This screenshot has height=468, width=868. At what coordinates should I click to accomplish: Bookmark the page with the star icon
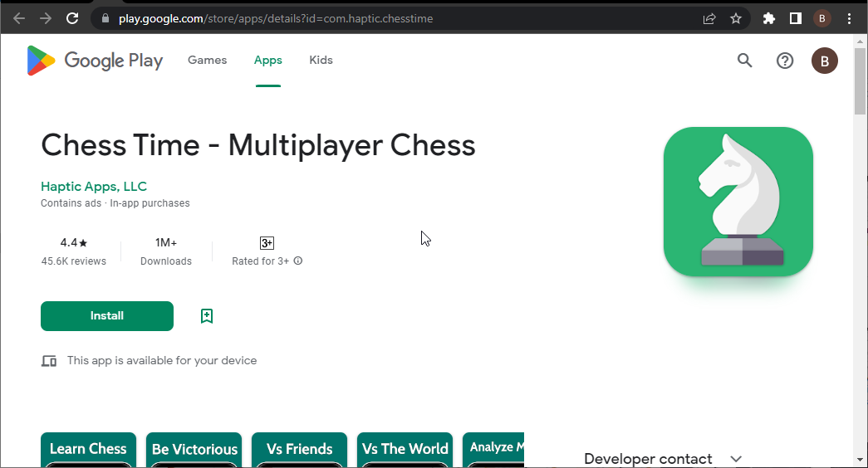(736, 18)
